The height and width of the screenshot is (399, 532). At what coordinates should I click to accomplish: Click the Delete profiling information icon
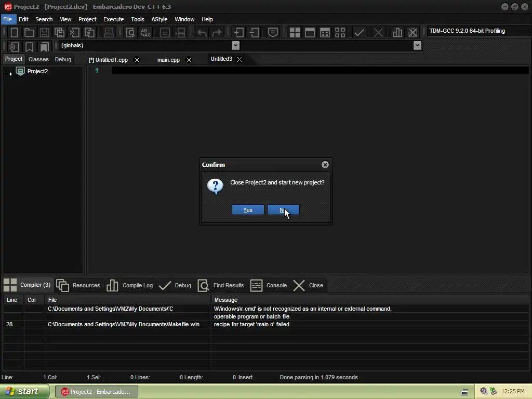point(413,33)
